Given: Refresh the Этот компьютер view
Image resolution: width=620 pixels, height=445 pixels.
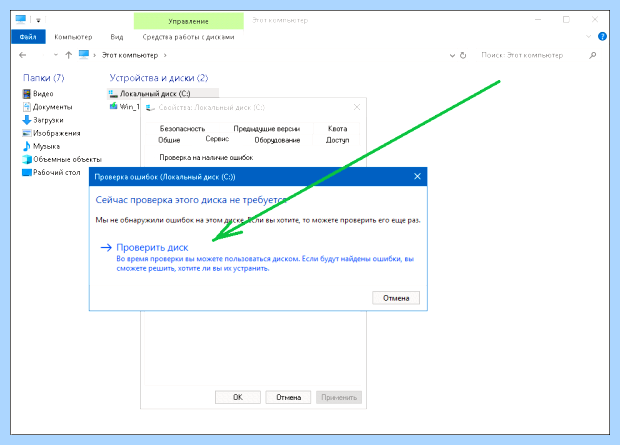Looking at the screenshot, I should pos(463,55).
